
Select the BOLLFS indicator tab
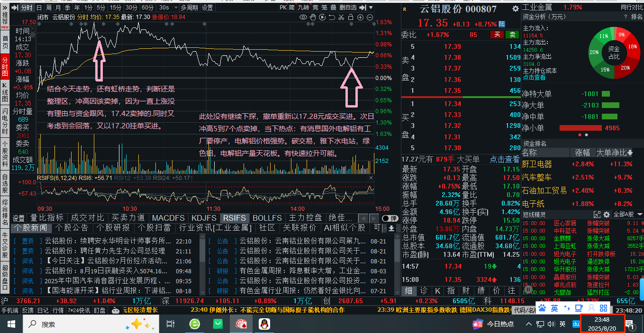click(267, 218)
